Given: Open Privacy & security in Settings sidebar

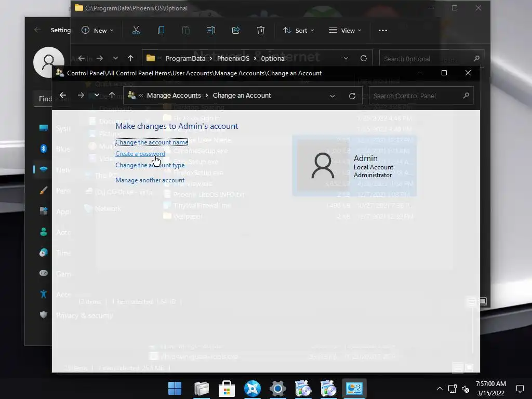Looking at the screenshot, I should [x=85, y=315].
